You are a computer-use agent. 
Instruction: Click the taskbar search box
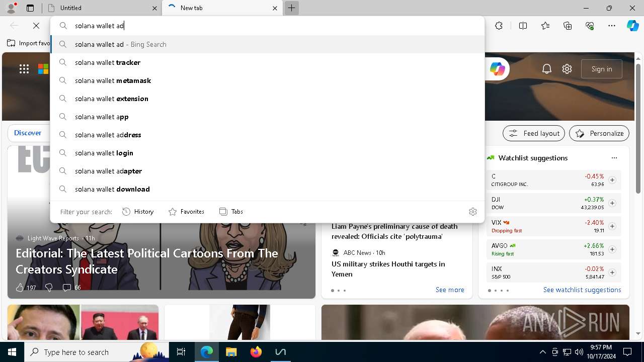[x=97, y=352]
